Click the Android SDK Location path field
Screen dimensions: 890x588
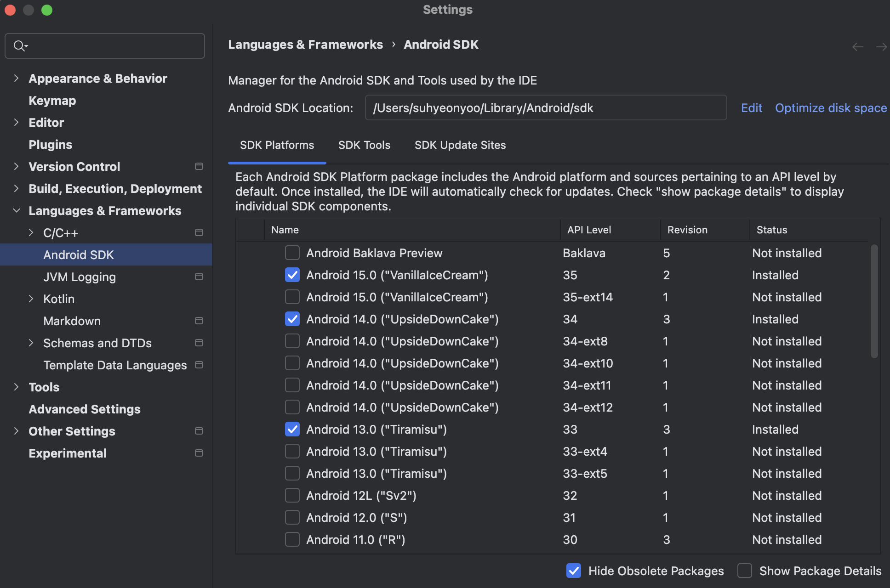(545, 108)
